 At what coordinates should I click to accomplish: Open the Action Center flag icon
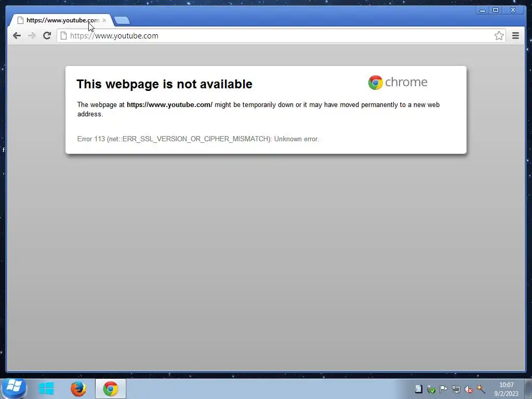444,389
